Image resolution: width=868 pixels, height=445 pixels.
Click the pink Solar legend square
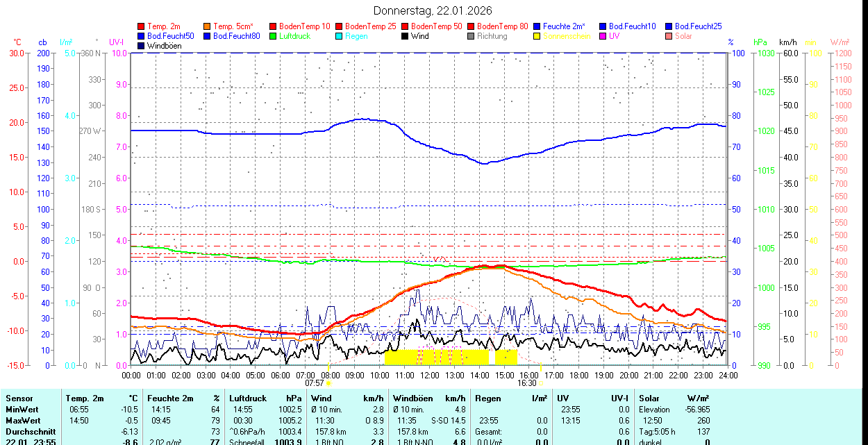tap(669, 36)
